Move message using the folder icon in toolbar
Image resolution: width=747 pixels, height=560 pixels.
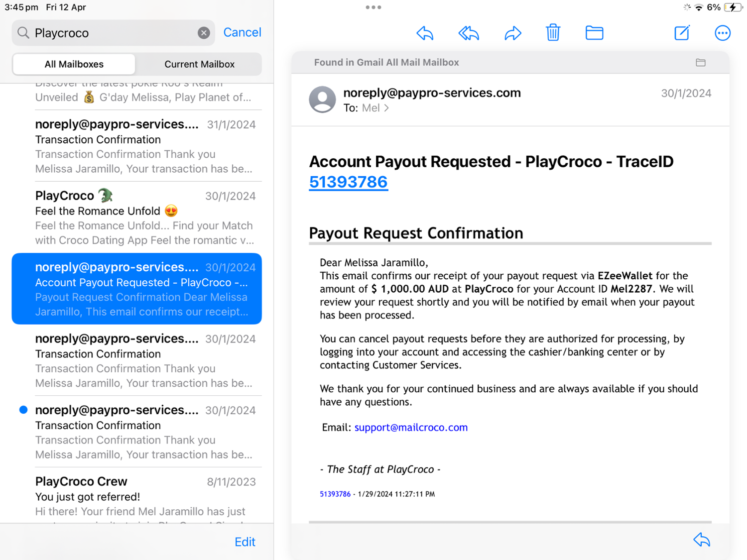point(594,33)
